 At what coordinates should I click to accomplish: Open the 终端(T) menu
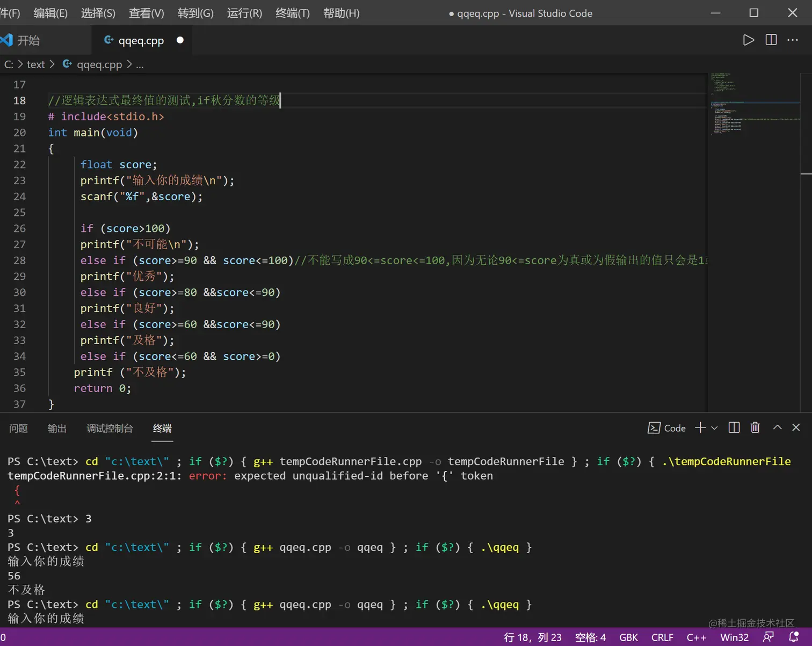point(292,13)
